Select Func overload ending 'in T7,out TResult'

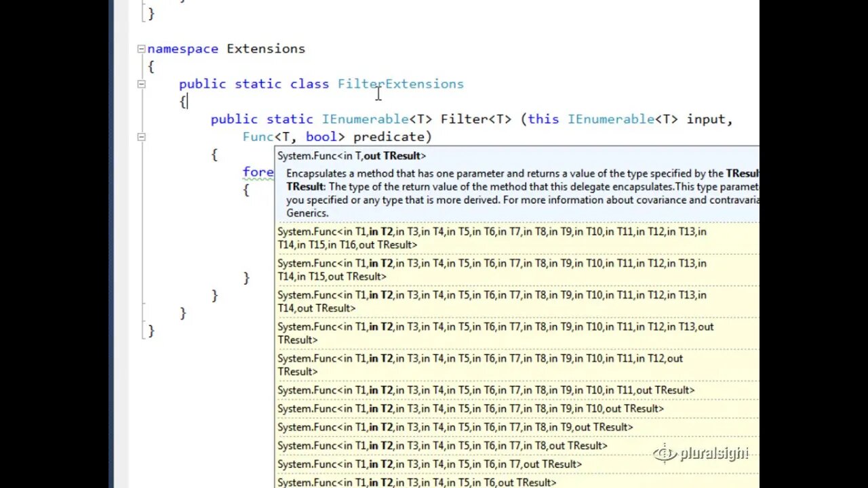tap(517, 464)
